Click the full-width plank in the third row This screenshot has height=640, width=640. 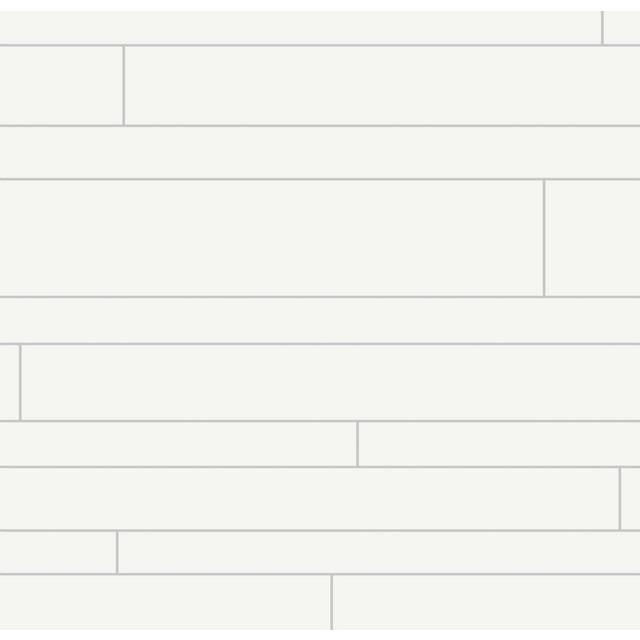(x=320, y=152)
